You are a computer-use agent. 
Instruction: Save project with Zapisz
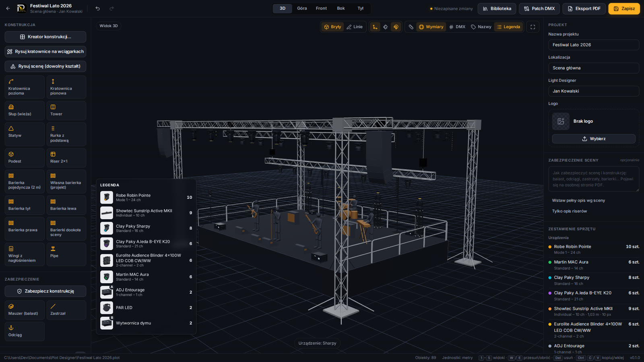point(624,8)
